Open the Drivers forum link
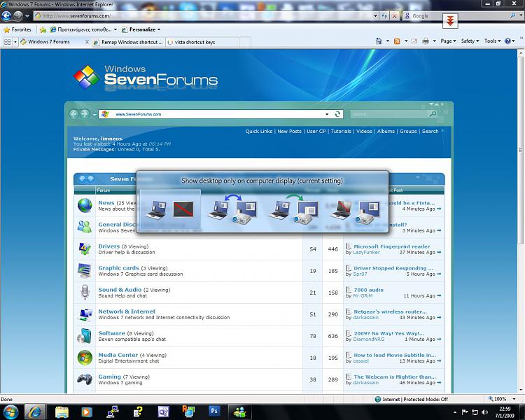Image resolution: width=525 pixels, height=420 pixels. click(x=108, y=246)
